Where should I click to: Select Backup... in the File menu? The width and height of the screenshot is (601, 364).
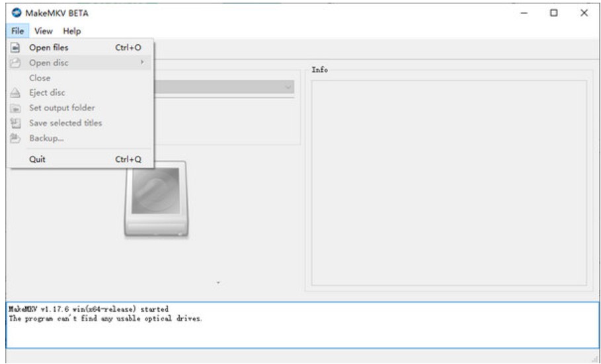point(81,138)
